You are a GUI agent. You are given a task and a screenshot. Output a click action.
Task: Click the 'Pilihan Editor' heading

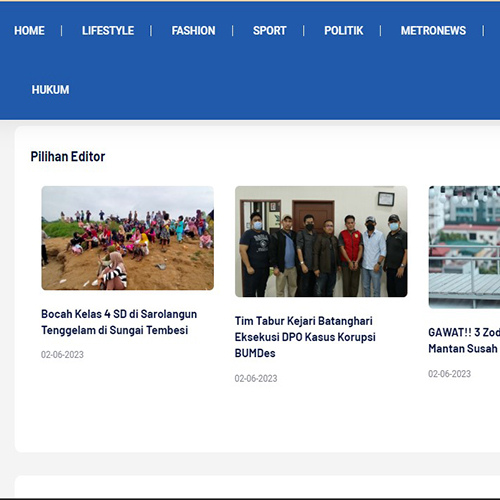click(x=68, y=157)
